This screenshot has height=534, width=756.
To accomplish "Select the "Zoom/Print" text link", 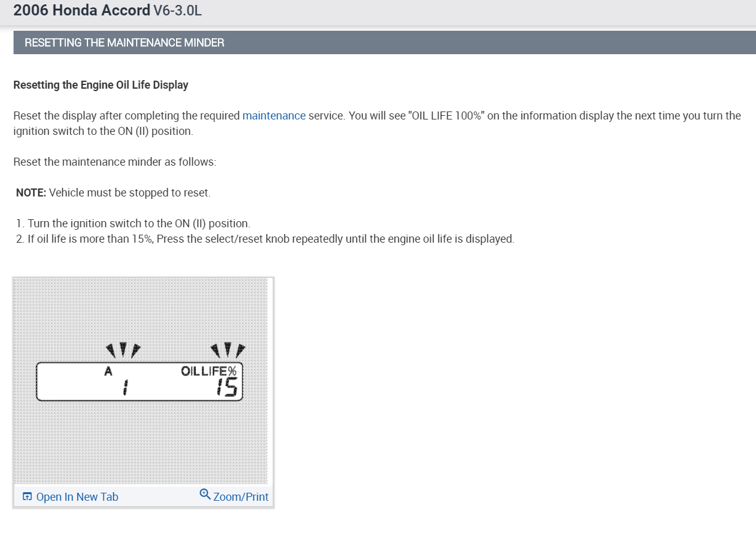I will click(241, 497).
